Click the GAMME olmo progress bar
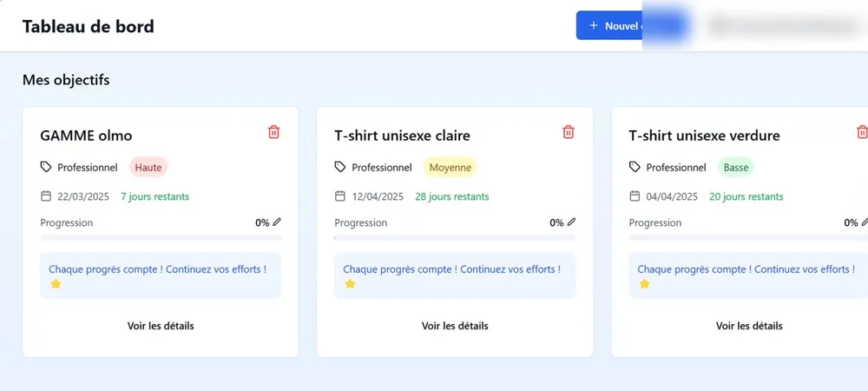Screen dimensions: 868x391 click(x=161, y=237)
